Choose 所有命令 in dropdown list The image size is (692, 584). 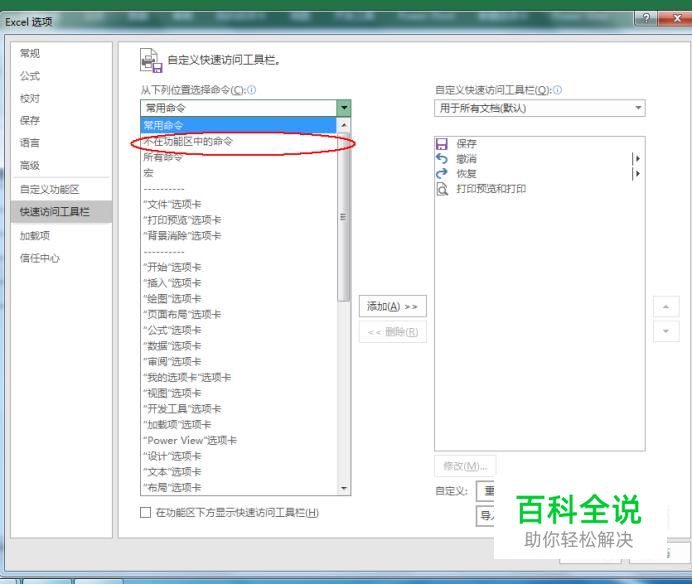coord(239,157)
